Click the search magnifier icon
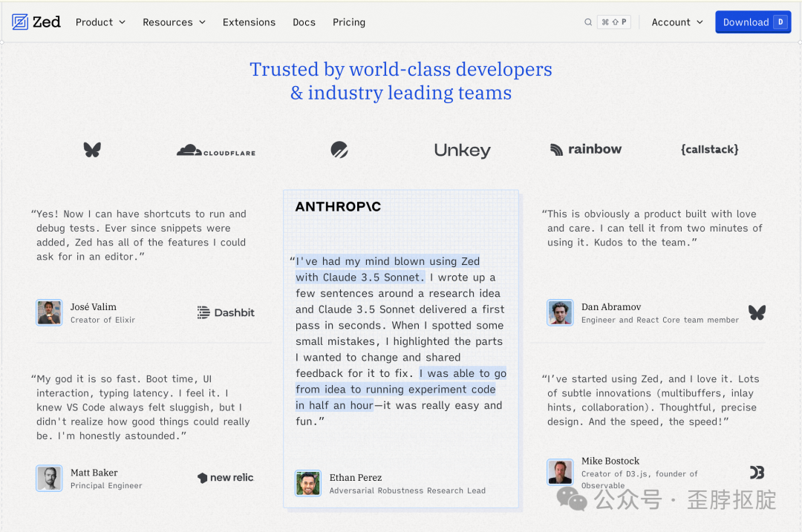Screen dimensions: 802x532 click(x=588, y=22)
